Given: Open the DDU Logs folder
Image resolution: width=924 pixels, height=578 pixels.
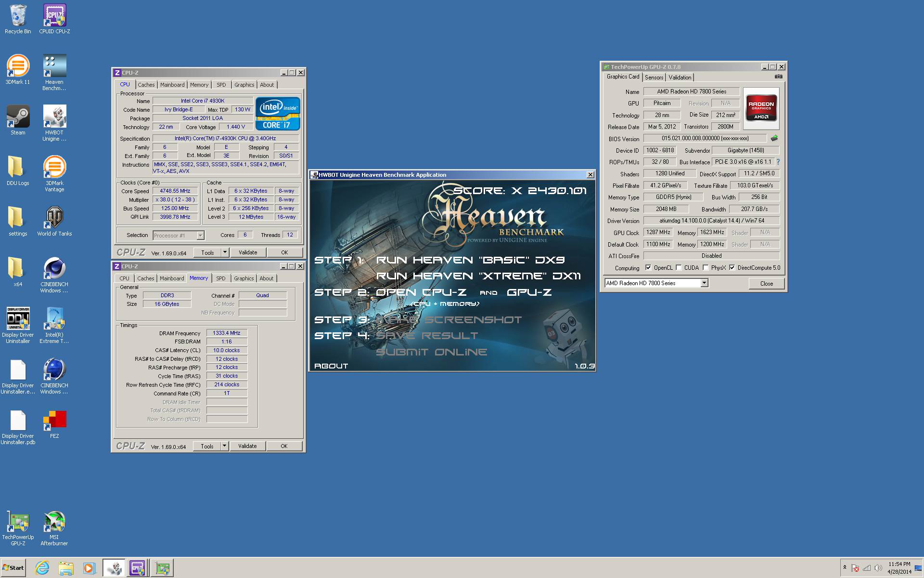Looking at the screenshot, I should [18, 171].
